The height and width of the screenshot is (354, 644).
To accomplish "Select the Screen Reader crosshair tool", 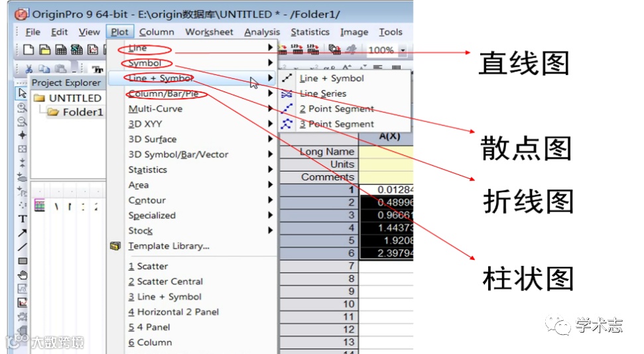I will [x=22, y=135].
